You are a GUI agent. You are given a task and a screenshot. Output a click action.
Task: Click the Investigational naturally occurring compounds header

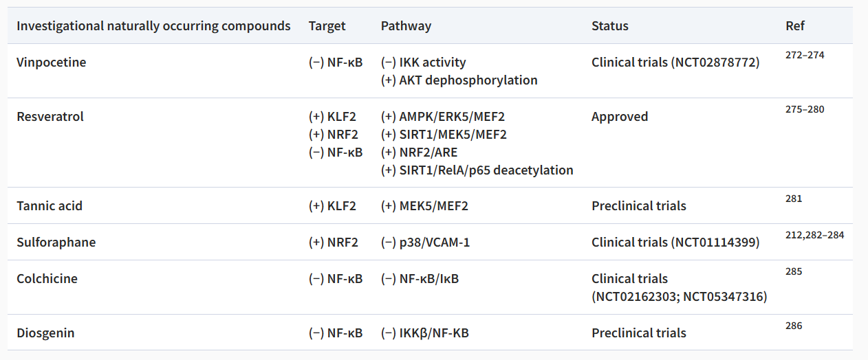pos(153,26)
